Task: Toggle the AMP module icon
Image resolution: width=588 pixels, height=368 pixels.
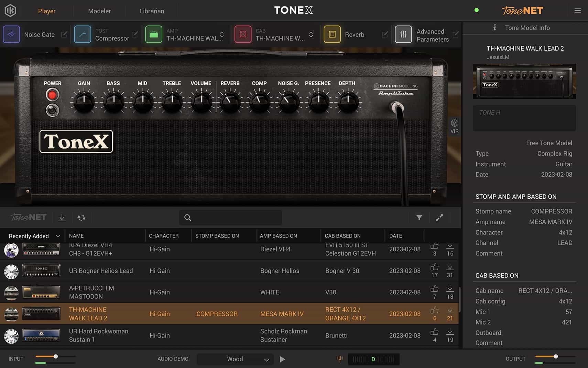Action: coord(154,34)
